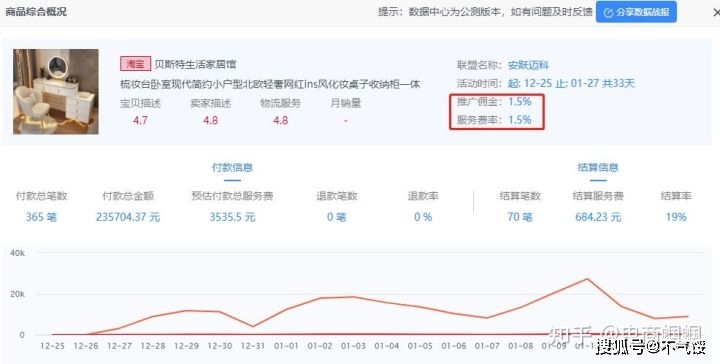The height and width of the screenshot is (364, 720).
Task: Close the 商品综合概况 panel with X
Action: 716,12
